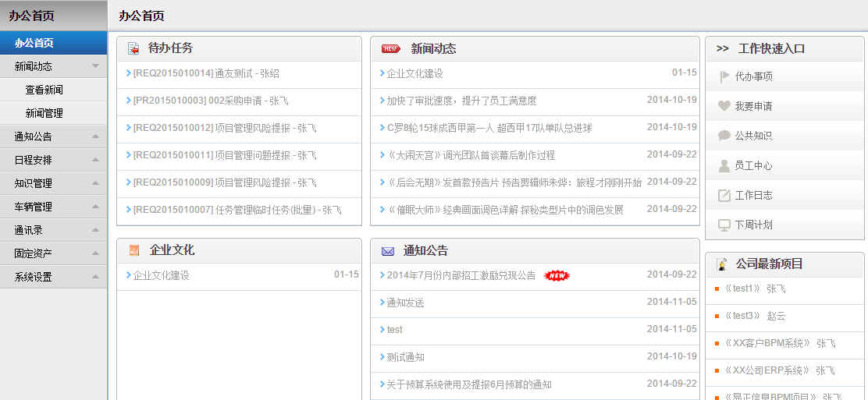Select 查看新闻 in the sidebar

pos(44,90)
